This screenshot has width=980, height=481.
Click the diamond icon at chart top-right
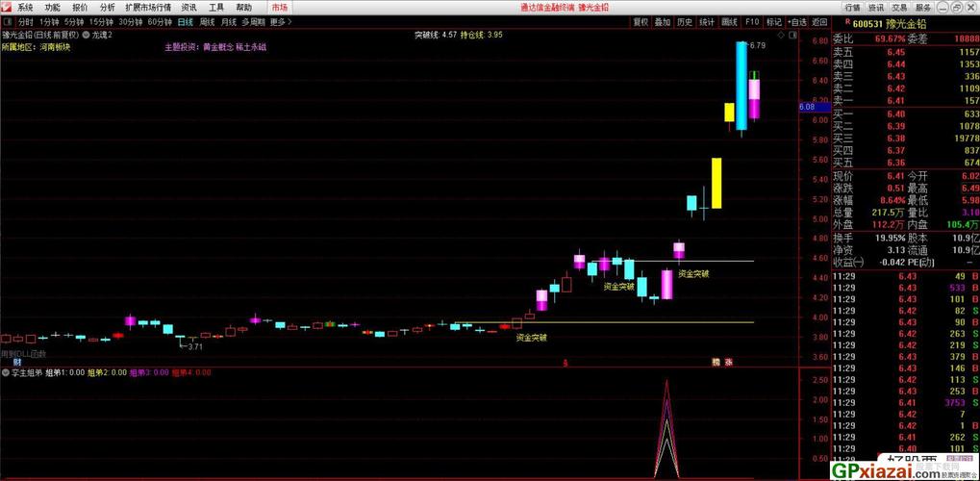click(782, 36)
